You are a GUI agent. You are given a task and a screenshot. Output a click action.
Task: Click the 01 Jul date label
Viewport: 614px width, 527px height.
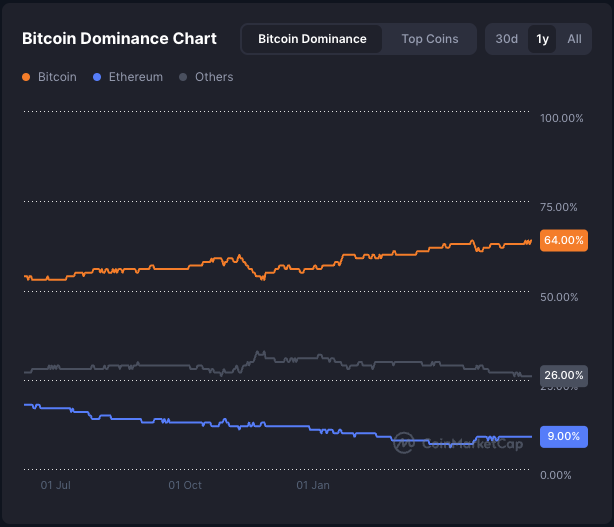(x=55, y=485)
